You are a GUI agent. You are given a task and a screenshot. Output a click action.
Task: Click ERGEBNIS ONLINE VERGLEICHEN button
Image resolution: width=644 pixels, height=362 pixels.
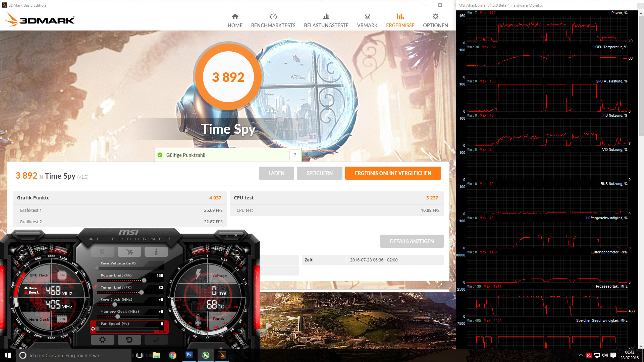(393, 173)
